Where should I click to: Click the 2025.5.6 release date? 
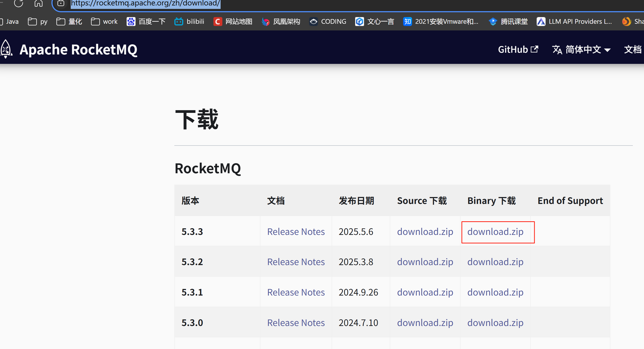pos(356,231)
